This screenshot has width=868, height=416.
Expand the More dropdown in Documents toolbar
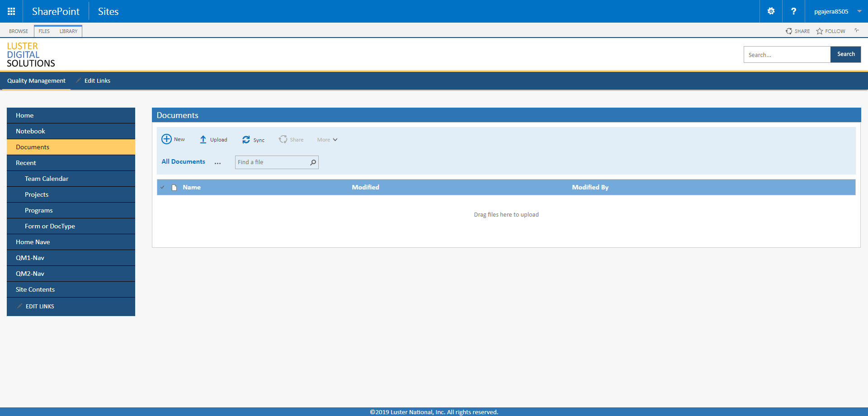pyautogui.click(x=327, y=140)
